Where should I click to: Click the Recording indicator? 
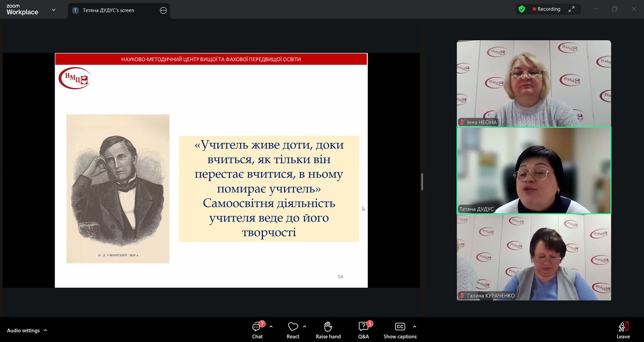coord(546,9)
